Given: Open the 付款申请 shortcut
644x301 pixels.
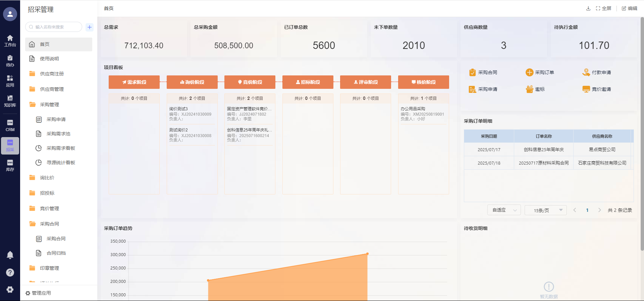Looking at the screenshot, I should 597,72.
